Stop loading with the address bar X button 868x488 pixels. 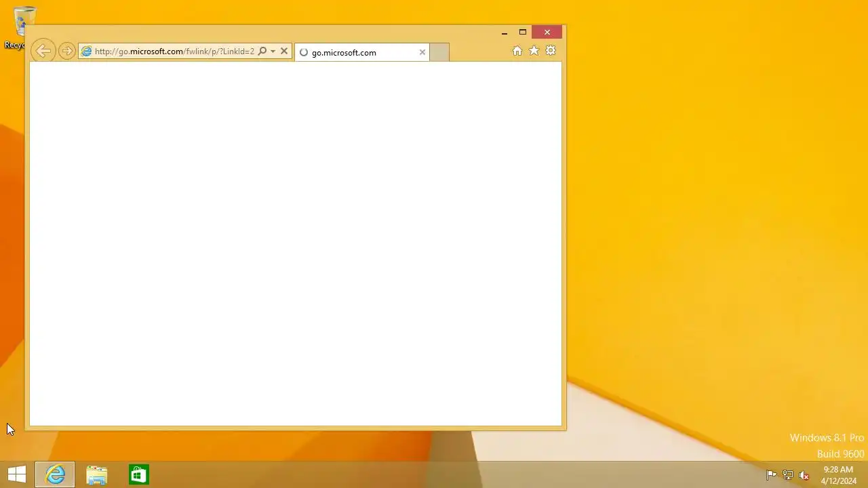click(x=284, y=52)
